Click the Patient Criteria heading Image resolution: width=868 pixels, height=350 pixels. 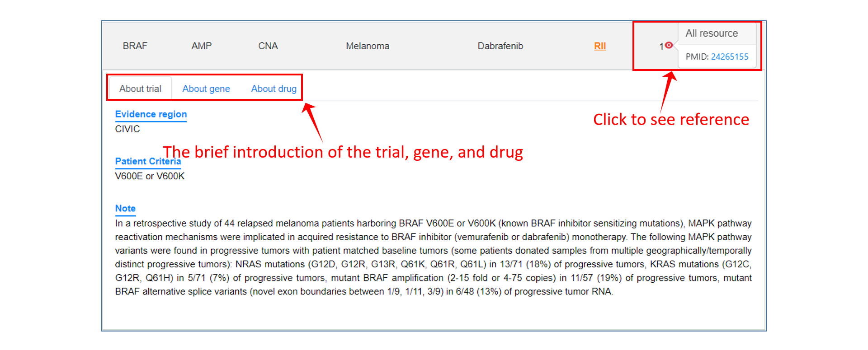148,161
